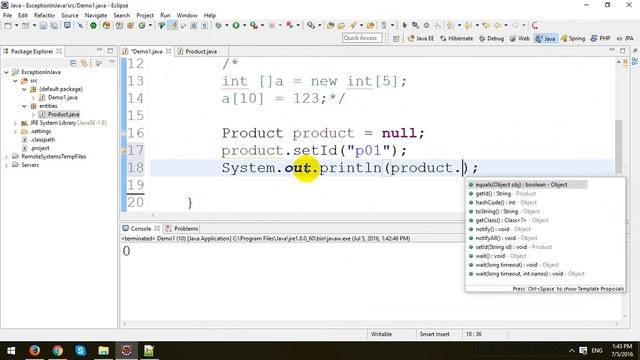Maximize the editor area
The width and height of the screenshot is (640, 360).
click(622, 51)
